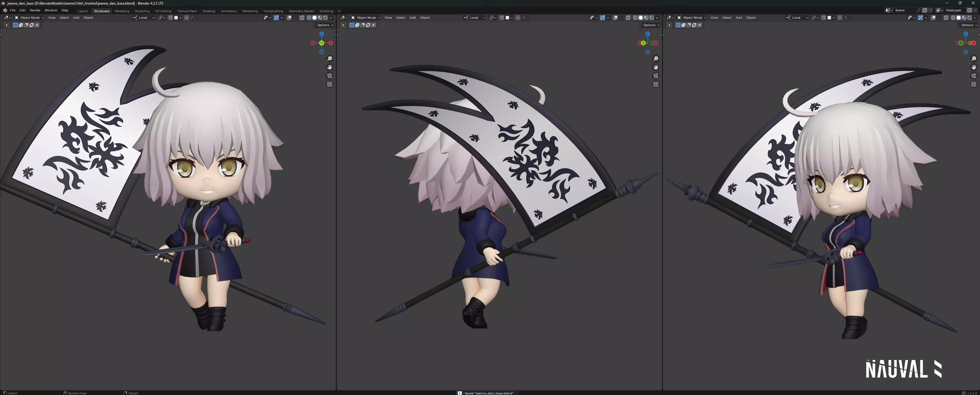Click Select Box tool icon in left viewport
The width and height of the screenshot is (980, 395).
7,25
